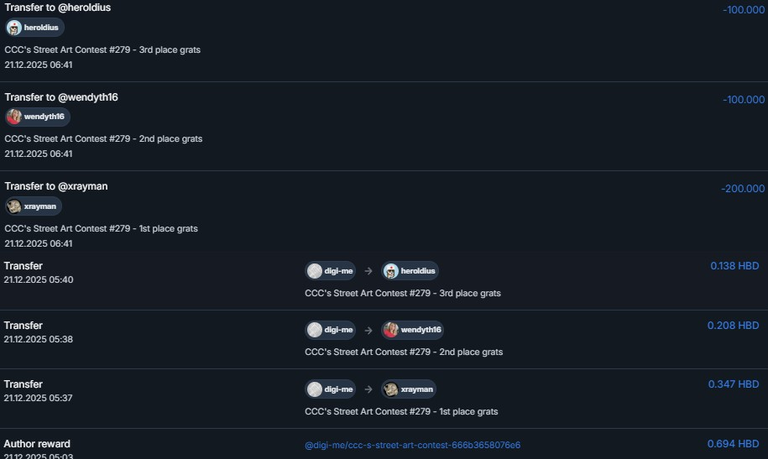Click arrow icon between digi-me and heroldius
Image resolution: width=768 pixels, height=459 pixels.
[368, 271]
